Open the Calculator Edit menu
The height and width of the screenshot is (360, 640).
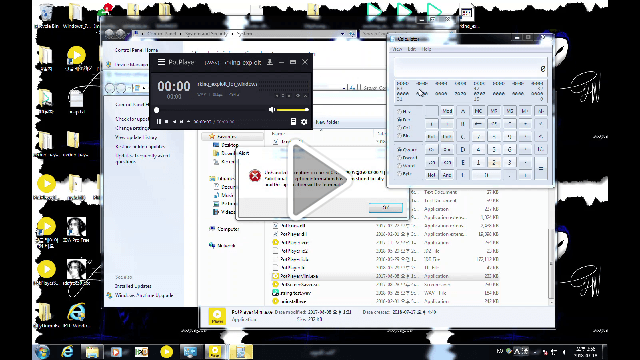pyautogui.click(x=412, y=49)
